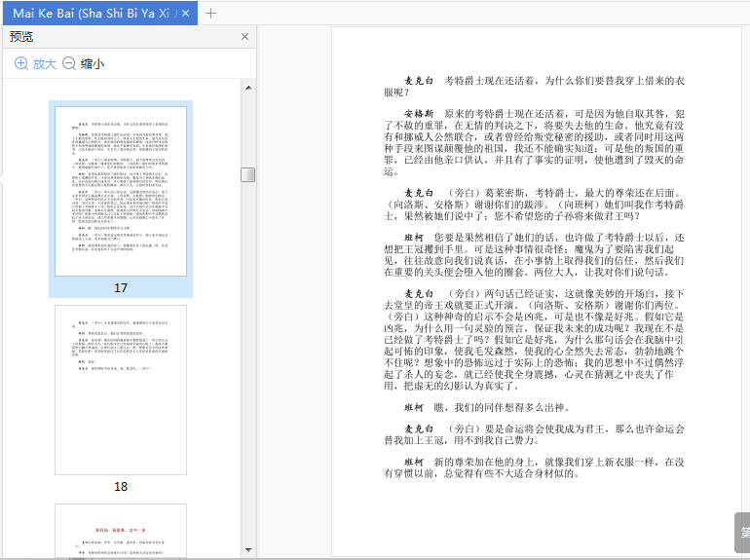Click the 安格斯 speaker name
The width and height of the screenshot is (750, 560).
point(419,114)
